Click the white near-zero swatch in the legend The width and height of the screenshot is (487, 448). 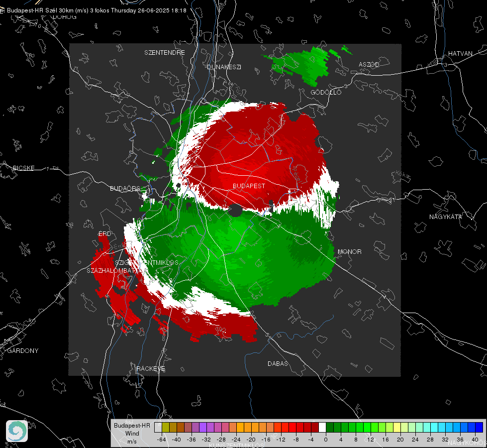pyautogui.click(x=322, y=427)
